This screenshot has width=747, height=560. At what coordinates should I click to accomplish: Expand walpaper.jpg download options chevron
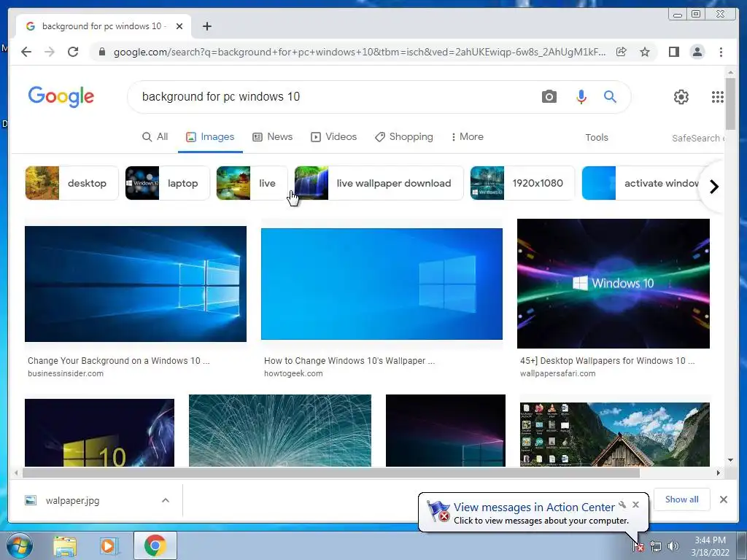click(166, 500)
